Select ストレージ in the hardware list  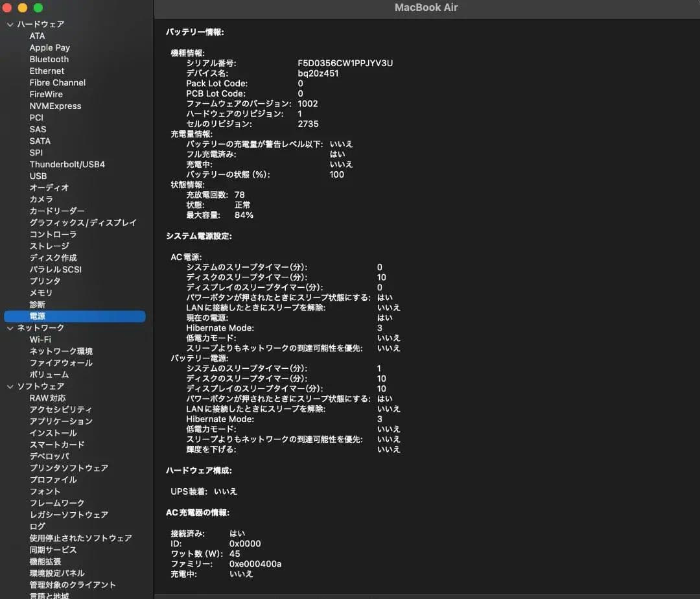pos(49,246)
